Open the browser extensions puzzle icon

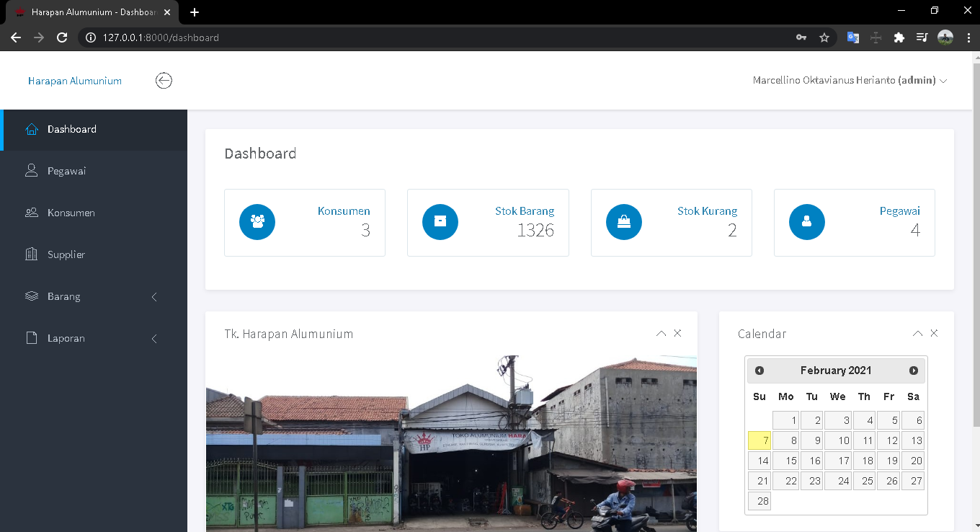899,37
